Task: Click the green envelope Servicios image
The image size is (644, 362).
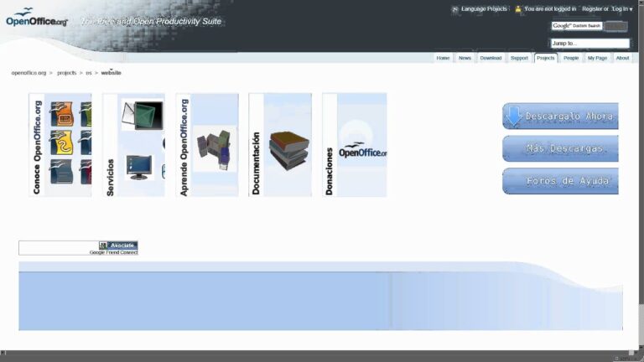Action: pyautogui.click(x=142, y=116)
